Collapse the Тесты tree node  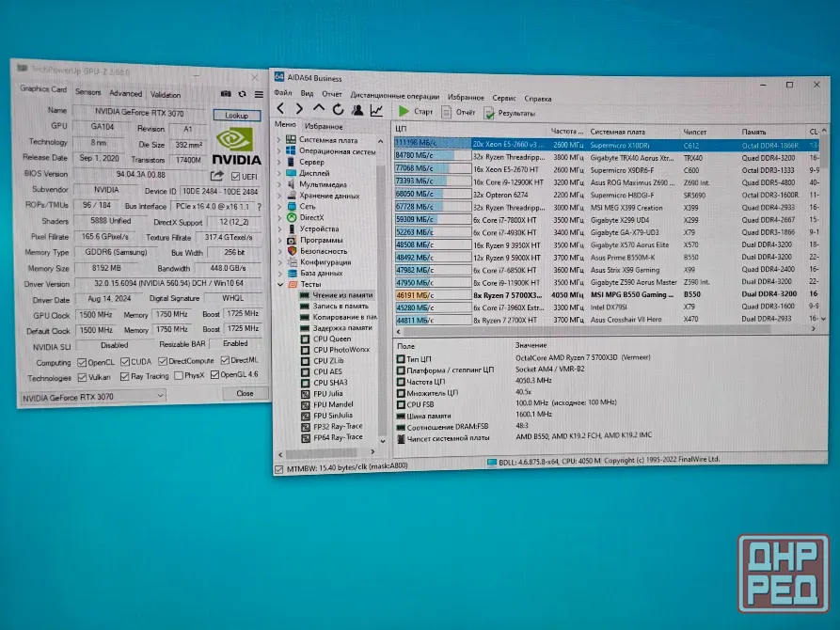pos(280,284)
